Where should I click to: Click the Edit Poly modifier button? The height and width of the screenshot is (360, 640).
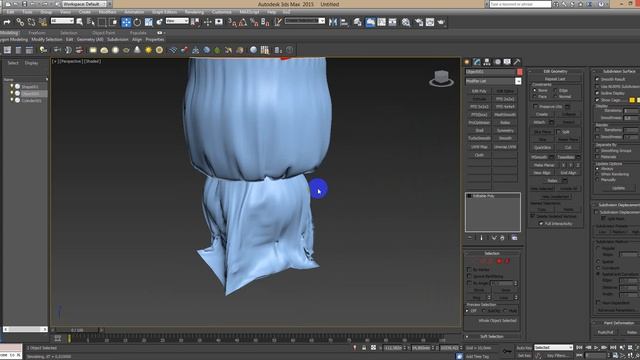coord(479,91)
